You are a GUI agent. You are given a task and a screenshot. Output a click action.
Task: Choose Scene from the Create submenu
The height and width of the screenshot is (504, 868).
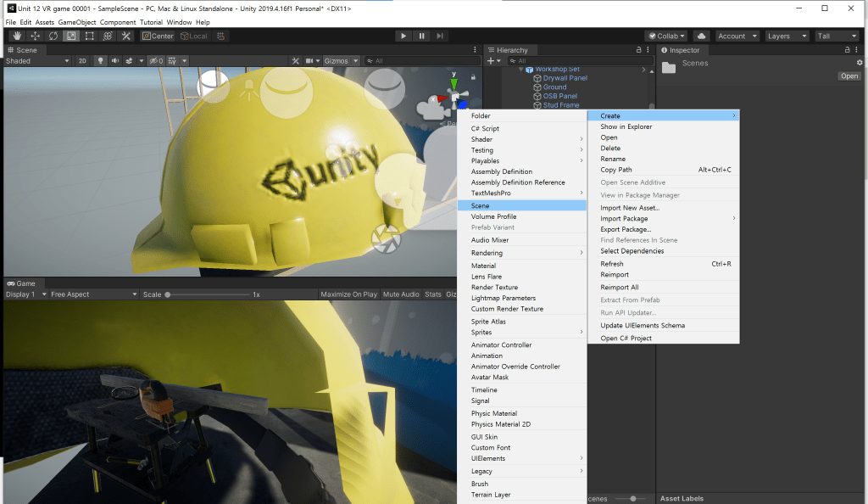pyautogui.click(x=481, y=205)
